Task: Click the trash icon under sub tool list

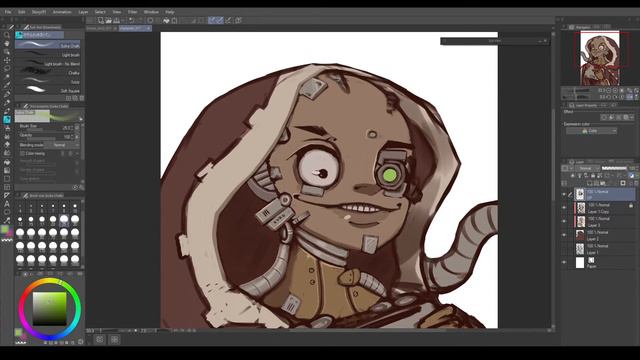Action: click(x=82, y=98)
